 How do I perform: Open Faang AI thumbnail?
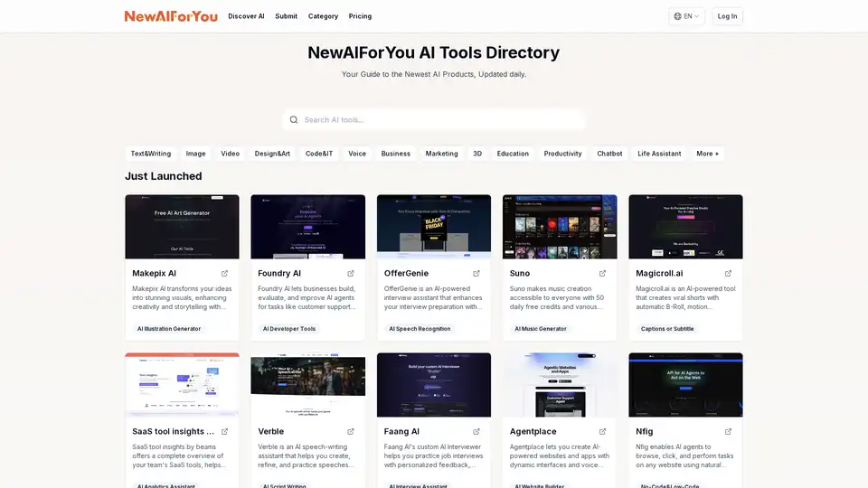coord(434,385)
